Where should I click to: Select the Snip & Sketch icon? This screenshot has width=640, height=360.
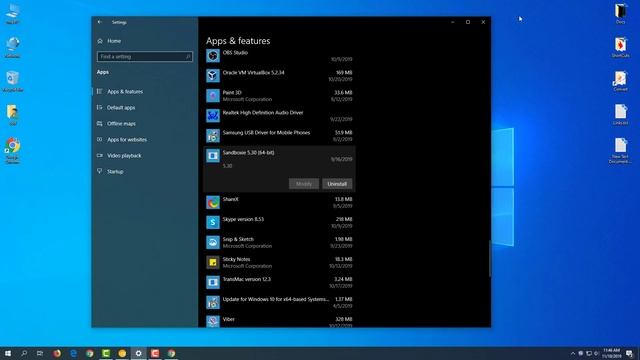[213, 242]
